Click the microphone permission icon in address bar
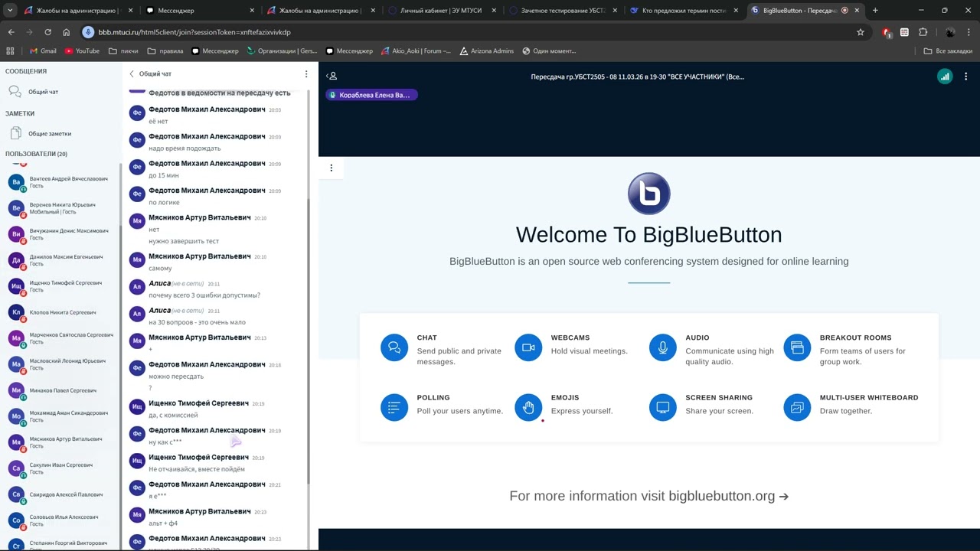Screen dimensions: 980x551 pos(88,32)
